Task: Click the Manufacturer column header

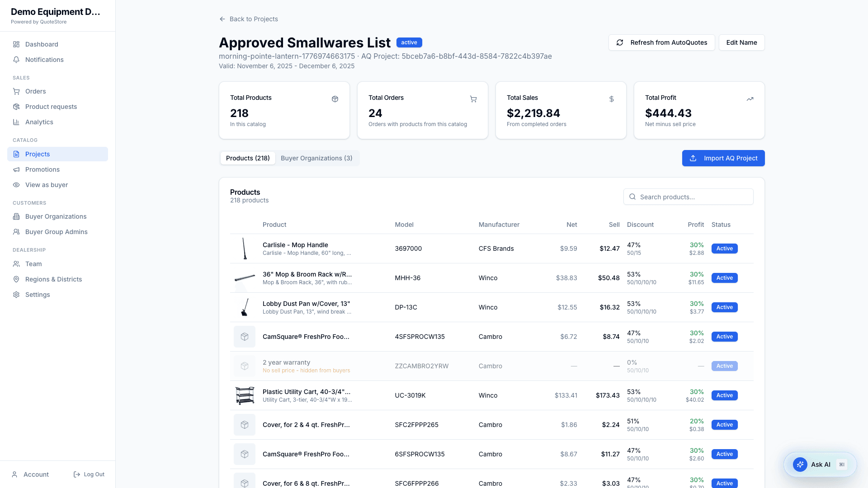Action: [x=499, y=225]
